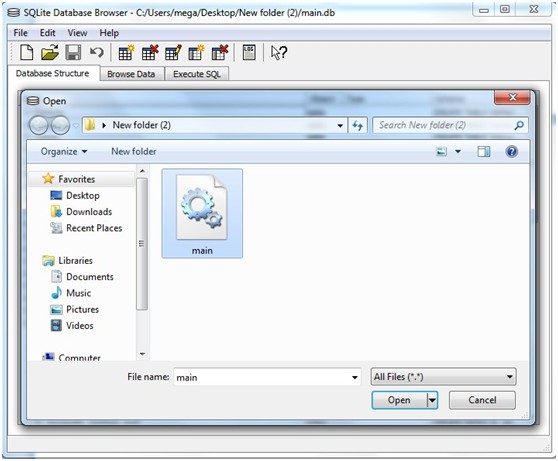Click the folder icon in address bar

click(90, 125)
